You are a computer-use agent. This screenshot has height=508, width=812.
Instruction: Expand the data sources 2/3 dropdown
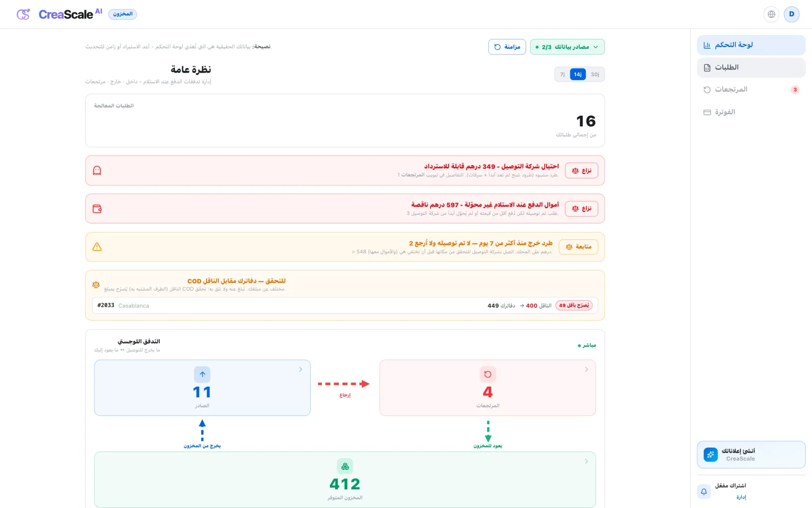pos(567,47)
